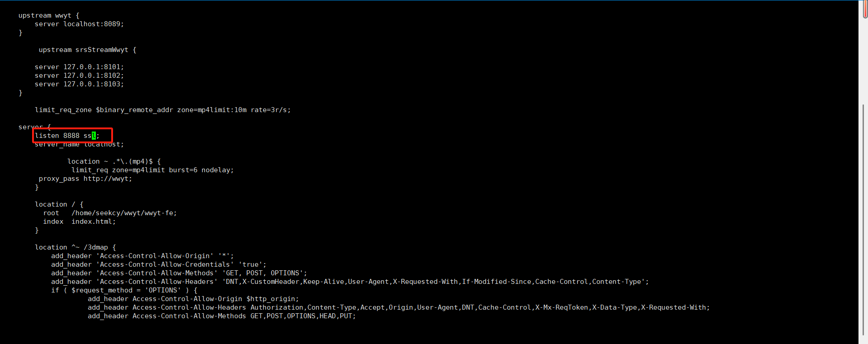This screenshot has height=344, width=868.
Task: Place cursor on 'upstream wwyt {' line
Action: tap(49, 15)
